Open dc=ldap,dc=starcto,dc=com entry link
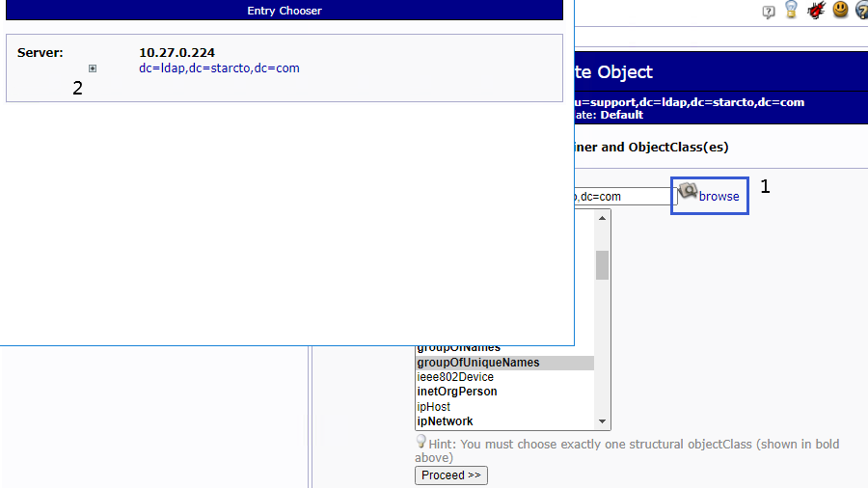This screenshot has width=868, height=488. click(x=219, y=68)
